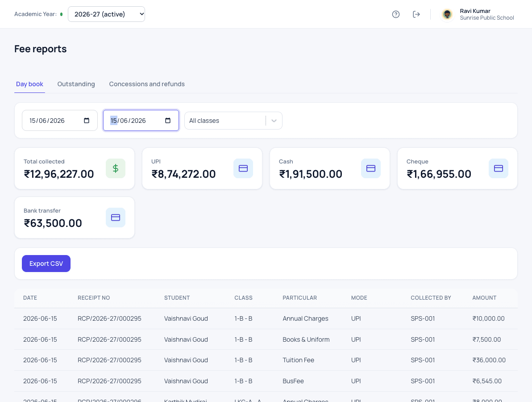Select the ₹12,96,227.00 total collected amount
This screenshot has width=532, height=402.
tap(59, 174)
